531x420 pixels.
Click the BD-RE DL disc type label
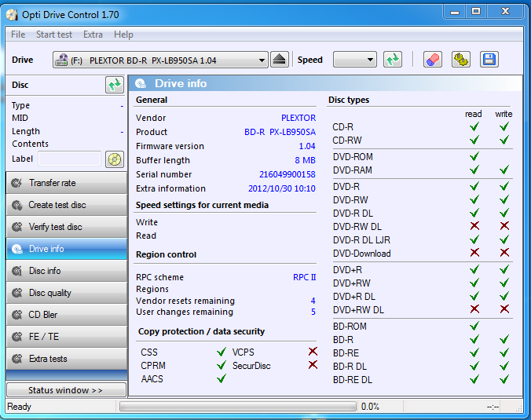pos(353,380)
